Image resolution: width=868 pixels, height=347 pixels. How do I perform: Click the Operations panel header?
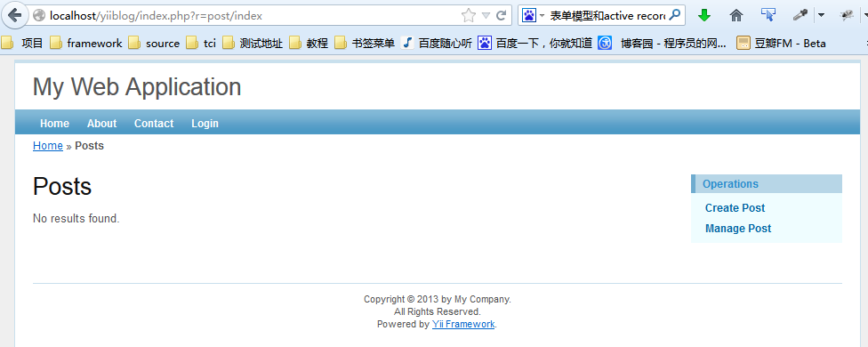point(766,184)
